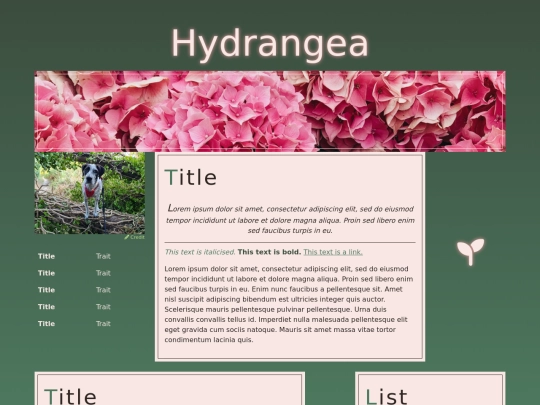Click the 'This text is italicised.' text

(x=200, y=252)
